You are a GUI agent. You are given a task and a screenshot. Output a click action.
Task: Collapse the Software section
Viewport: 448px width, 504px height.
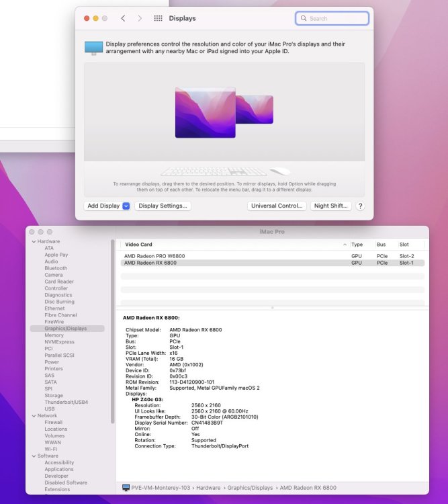[x=34, y=456]
